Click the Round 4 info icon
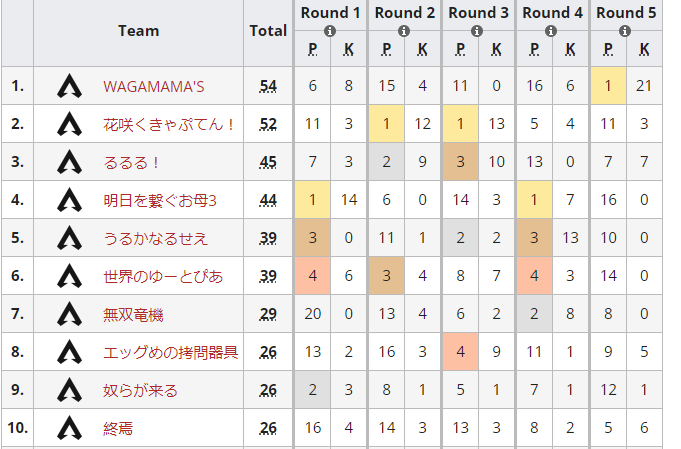This screenshot has width=681, height=449. (552, 31)
